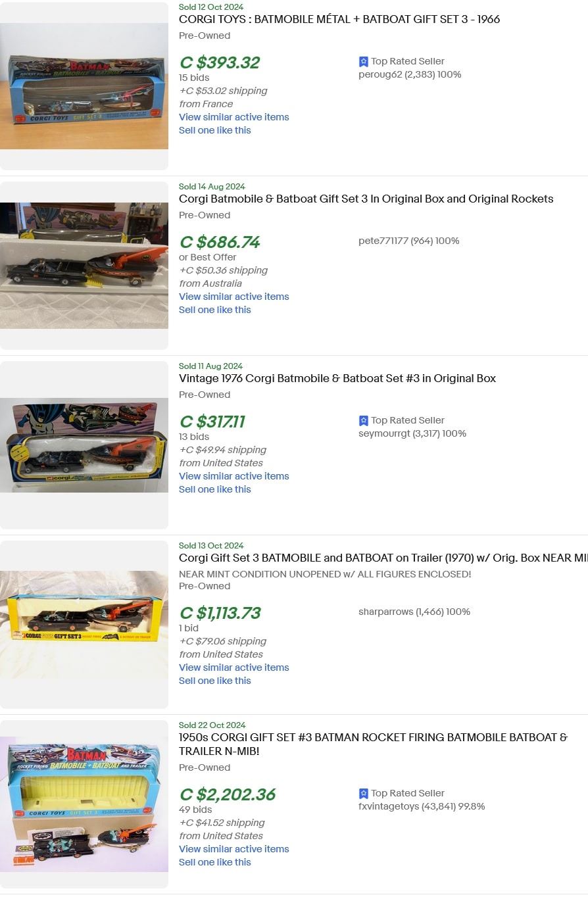588x899 pixels.
Task: Click 'View similar active items' under C $393.32 listing
Action: pyautogui.click(x=234, y=117)
